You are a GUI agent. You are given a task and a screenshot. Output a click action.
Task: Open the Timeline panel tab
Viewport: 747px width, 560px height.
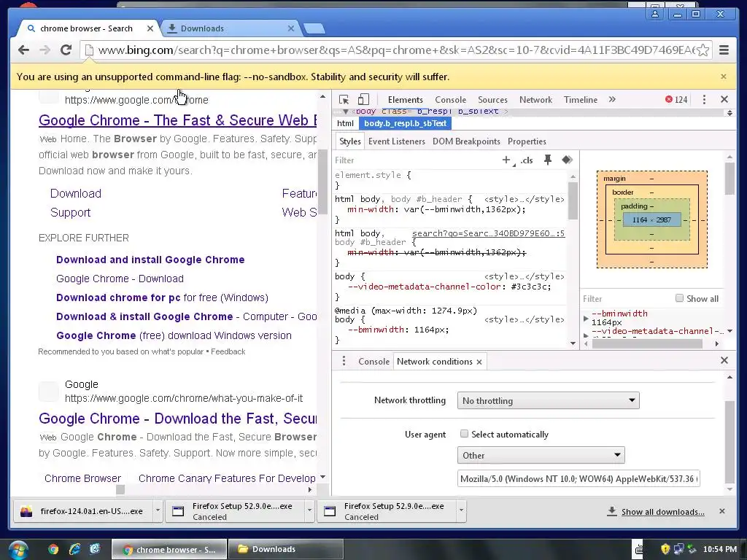[580, 99]
